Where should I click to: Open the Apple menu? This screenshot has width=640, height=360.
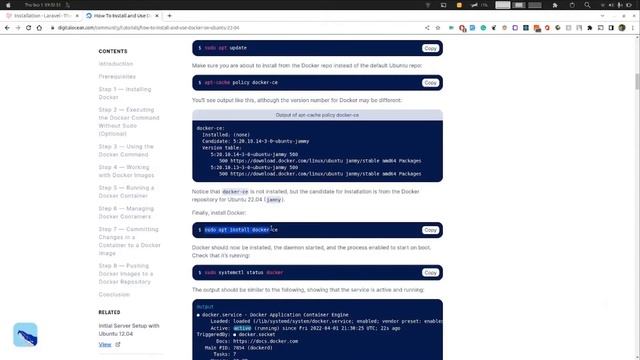point(8,5)
